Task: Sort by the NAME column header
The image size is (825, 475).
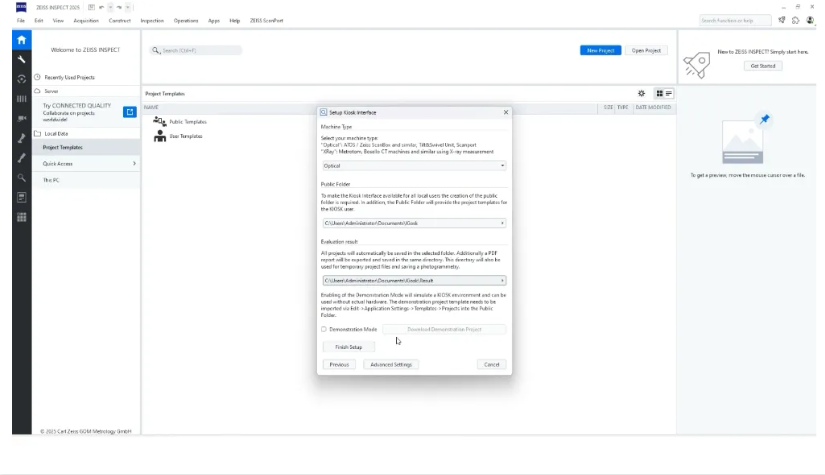Action: [x=151, y=107]
